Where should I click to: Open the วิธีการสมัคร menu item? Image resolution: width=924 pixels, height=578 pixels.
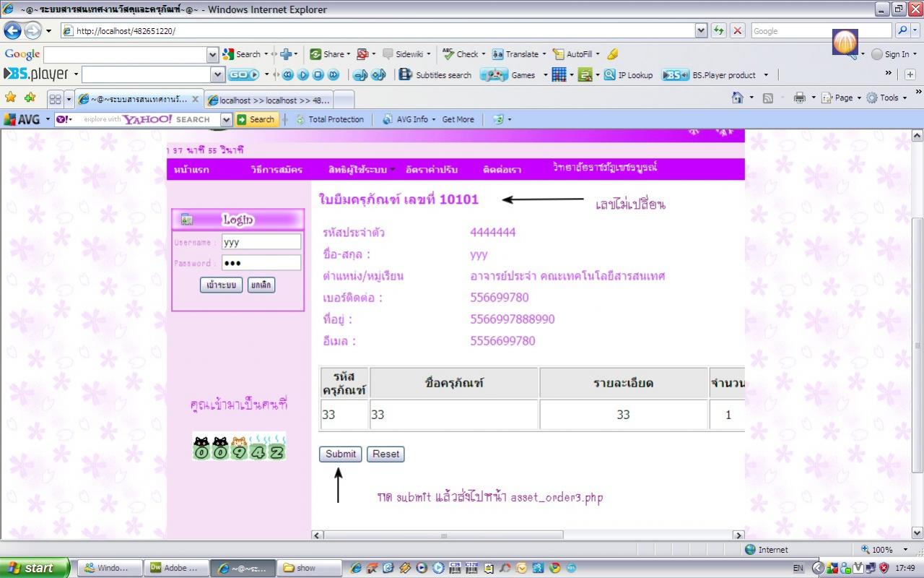pos(276,170)
